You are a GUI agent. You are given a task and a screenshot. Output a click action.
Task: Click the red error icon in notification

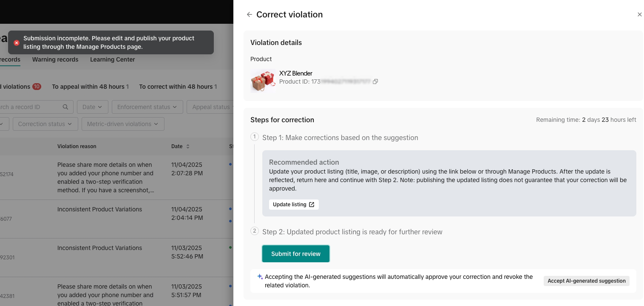[17, 43]
